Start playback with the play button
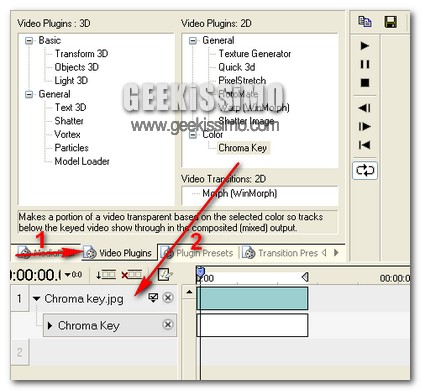 [x=365, y=46]
